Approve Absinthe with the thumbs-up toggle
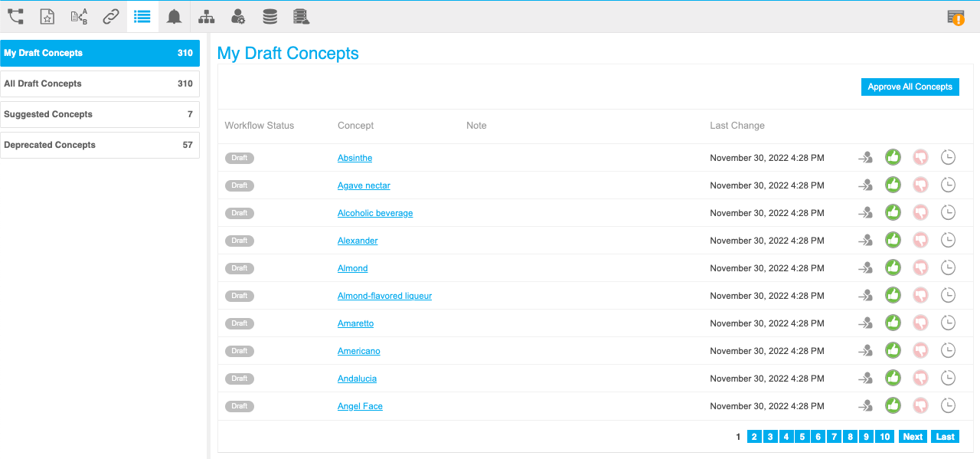Viewport: 980px width, 459px height. tap(893, 157)
